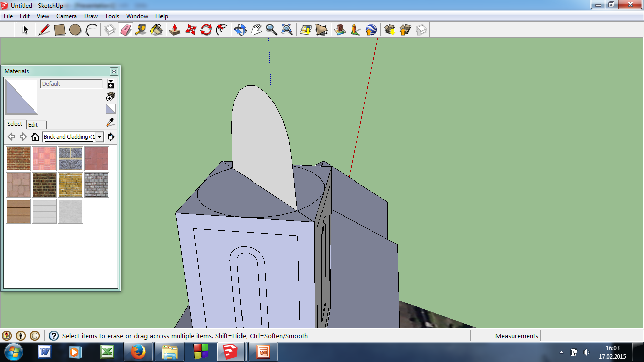Click the Sample Paint eyedropper
Screen dimensions: 644x362
coord(111,123)
